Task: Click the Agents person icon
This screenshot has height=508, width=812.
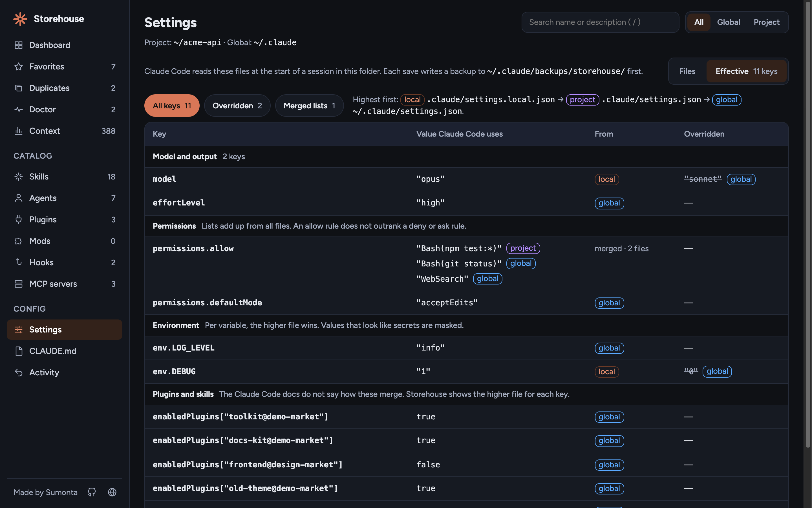Action: [18, 198]
